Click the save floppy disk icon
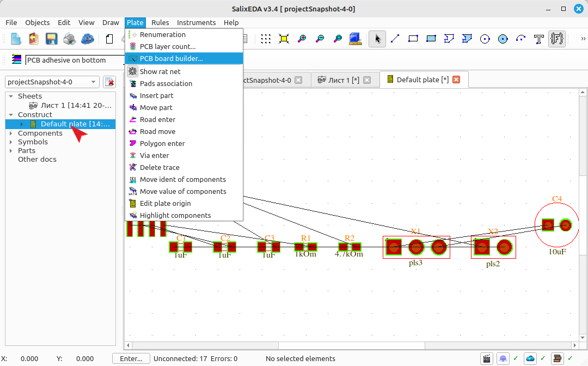The width and height of the screenshot is (588, 366). coord(51,39)
